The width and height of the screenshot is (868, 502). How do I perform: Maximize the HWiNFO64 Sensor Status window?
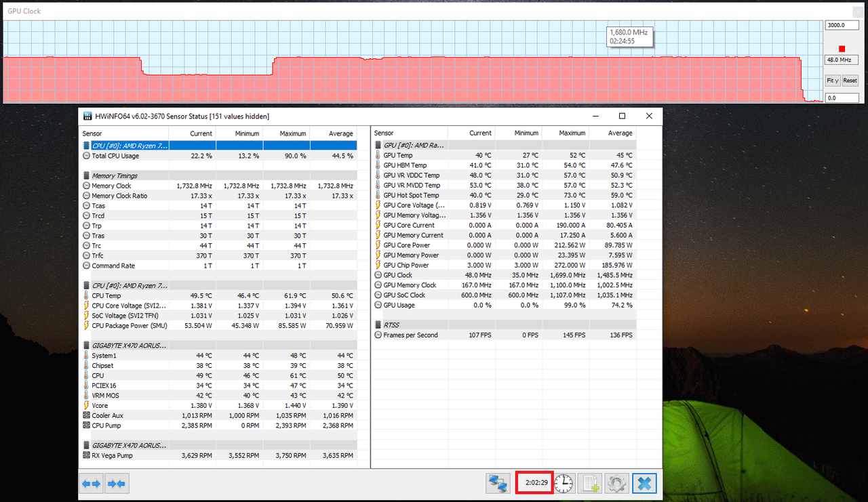(622, 116)
